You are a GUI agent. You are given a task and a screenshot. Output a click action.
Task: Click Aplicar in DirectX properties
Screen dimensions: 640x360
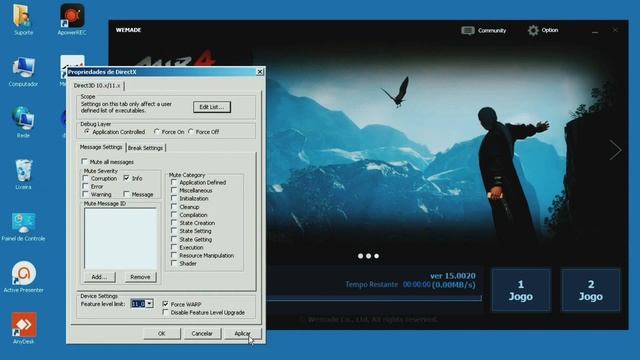[x=242, y=333]
